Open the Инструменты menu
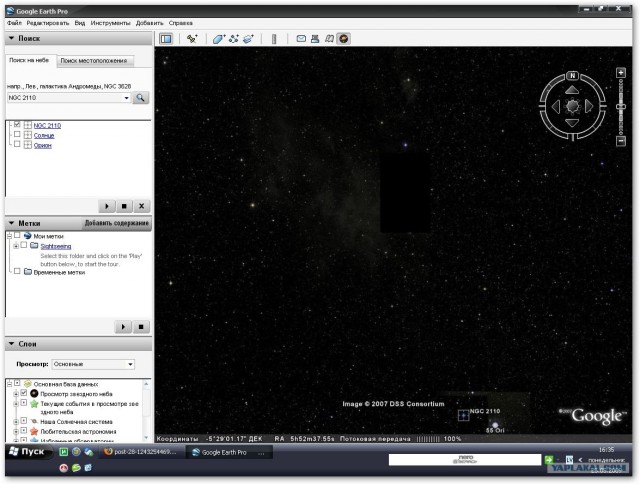 click(110, 23)
